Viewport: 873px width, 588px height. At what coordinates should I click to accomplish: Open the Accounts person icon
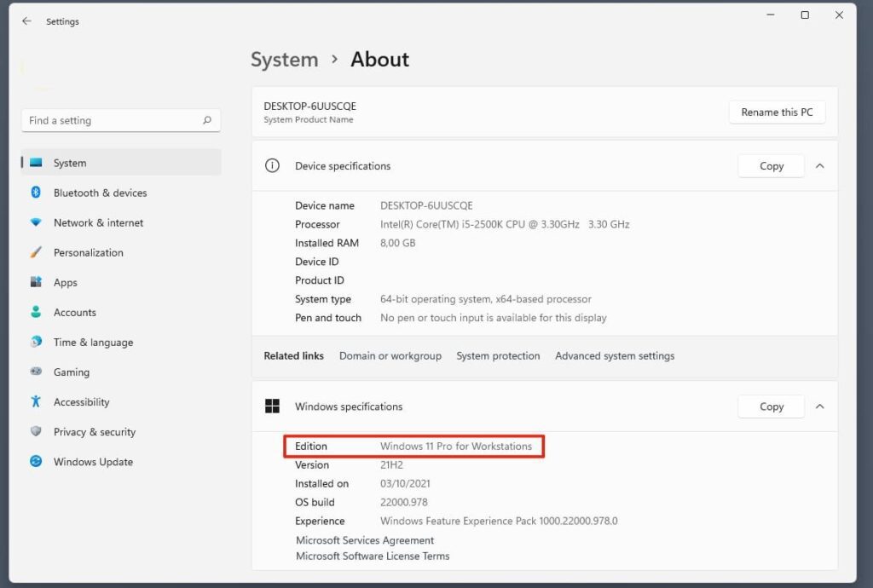tap(36, 312)
